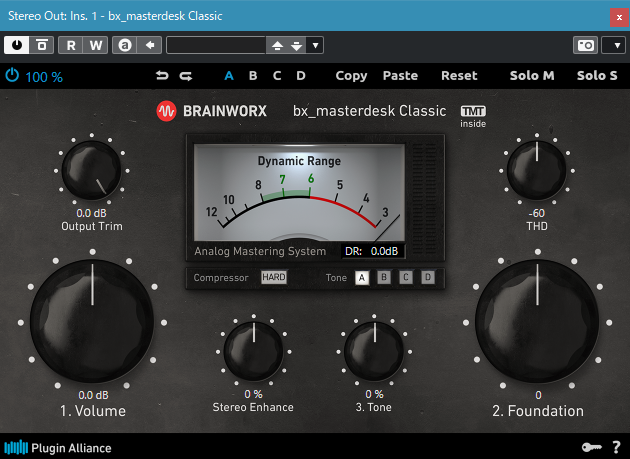Enable Solo S monitoring
The width and height of the screenshot is (630, 459).
point(597,76)
